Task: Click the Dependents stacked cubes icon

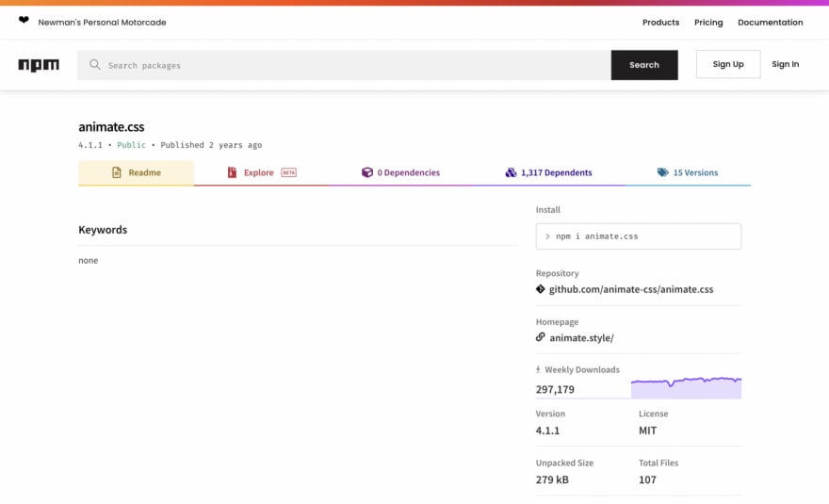Action: (511, 172)
